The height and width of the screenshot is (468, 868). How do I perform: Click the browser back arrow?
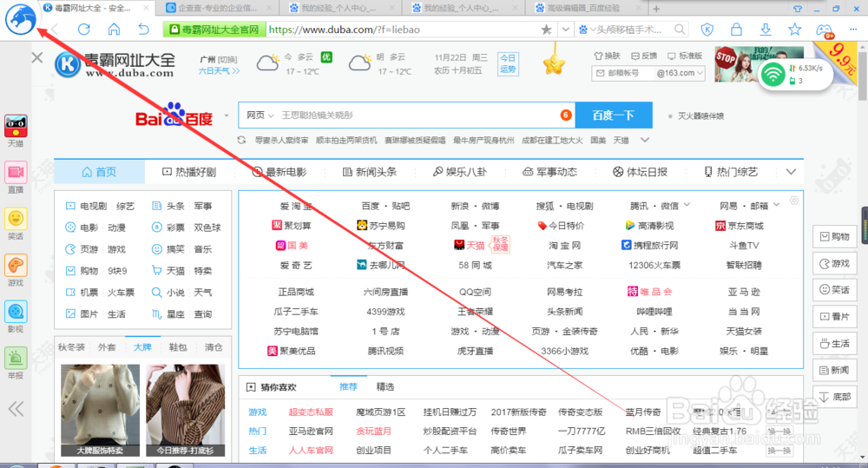point(54,30)
